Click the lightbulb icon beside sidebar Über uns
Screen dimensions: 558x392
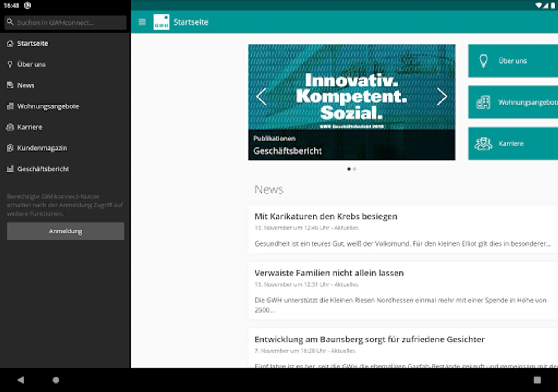(10, 64)
